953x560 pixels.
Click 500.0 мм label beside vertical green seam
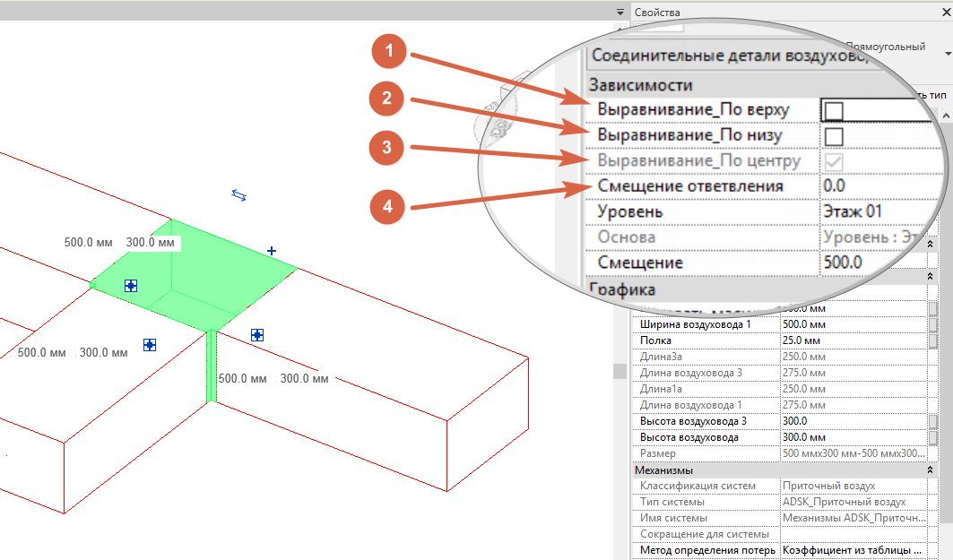click(242, 378)
